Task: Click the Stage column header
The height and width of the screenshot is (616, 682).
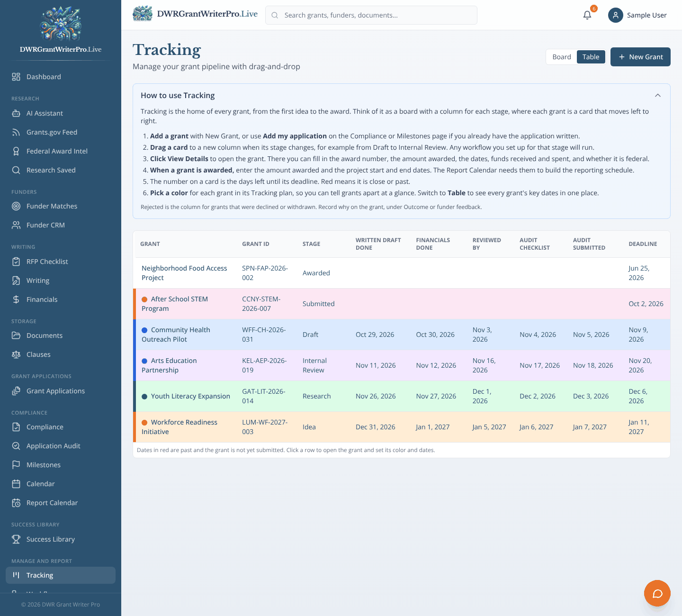Action: 311,244
